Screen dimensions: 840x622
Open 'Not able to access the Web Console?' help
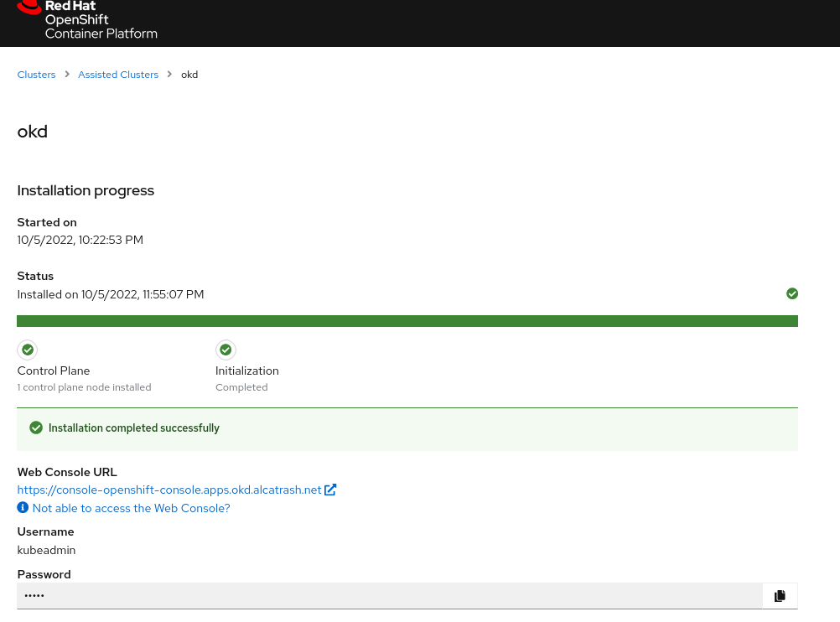click(x=131, y=508)
